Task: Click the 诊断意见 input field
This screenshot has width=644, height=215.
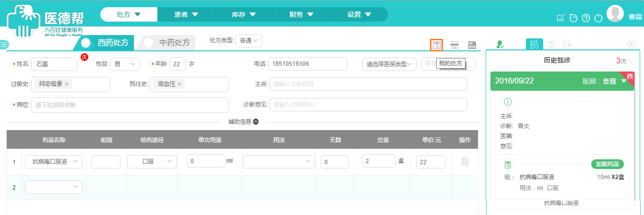Action: point(369,105)
